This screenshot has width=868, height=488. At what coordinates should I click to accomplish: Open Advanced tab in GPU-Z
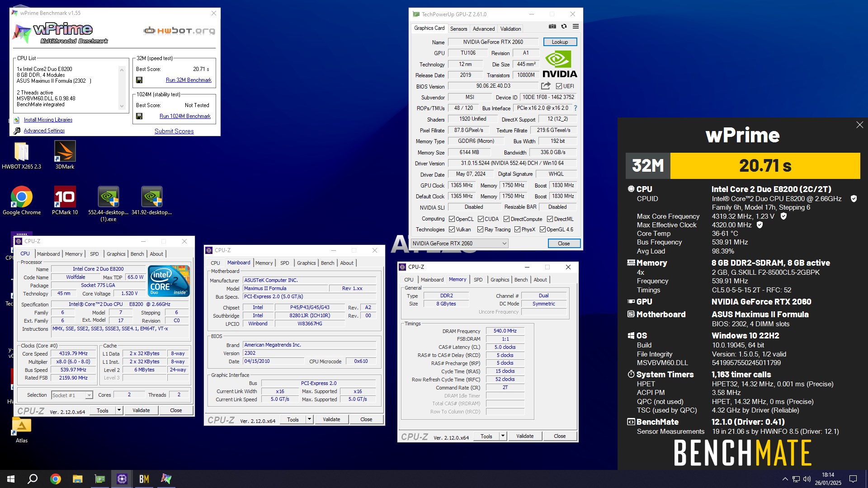point(483,28)
